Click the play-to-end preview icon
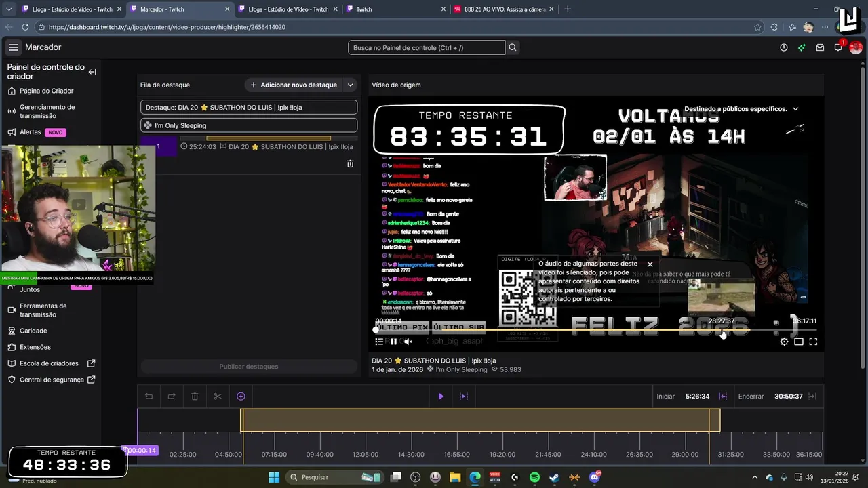This screenshot has width=868, height=488. pos(464,396)
